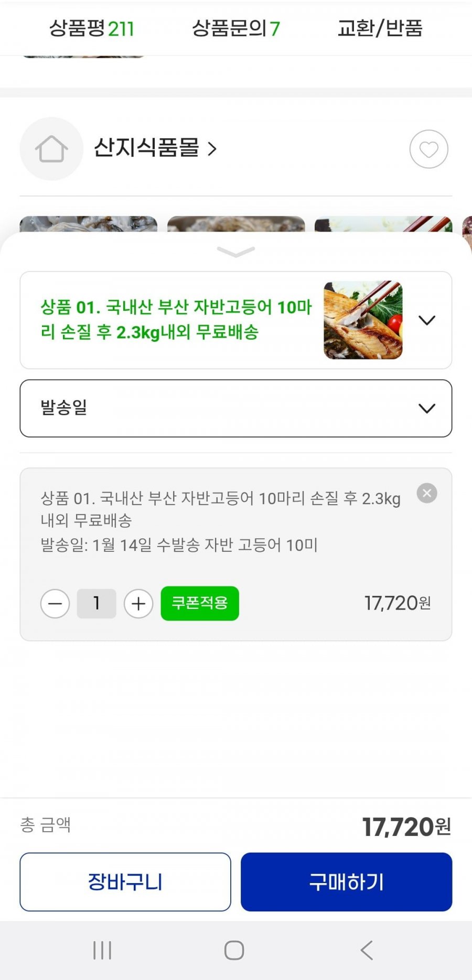Image resolution: width=472 pixels, height=980 pixels.
Task: Click the quantity field showing 1
Action: 96,604
